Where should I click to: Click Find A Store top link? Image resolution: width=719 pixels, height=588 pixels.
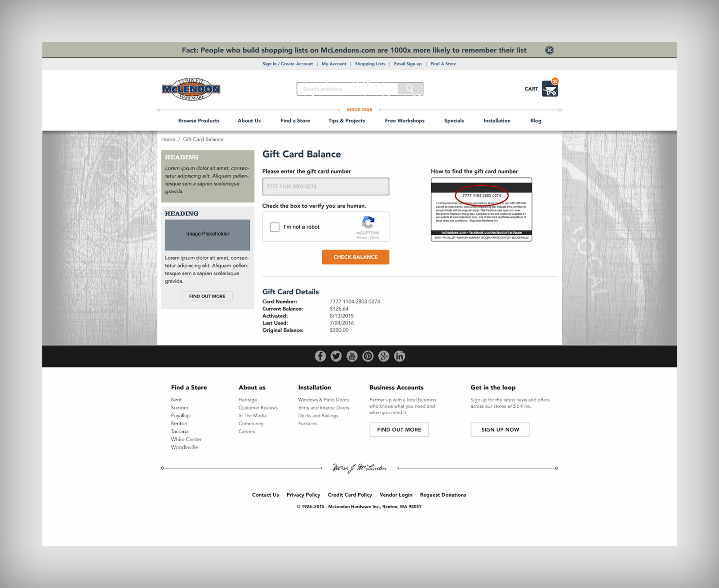coord(443,64)
